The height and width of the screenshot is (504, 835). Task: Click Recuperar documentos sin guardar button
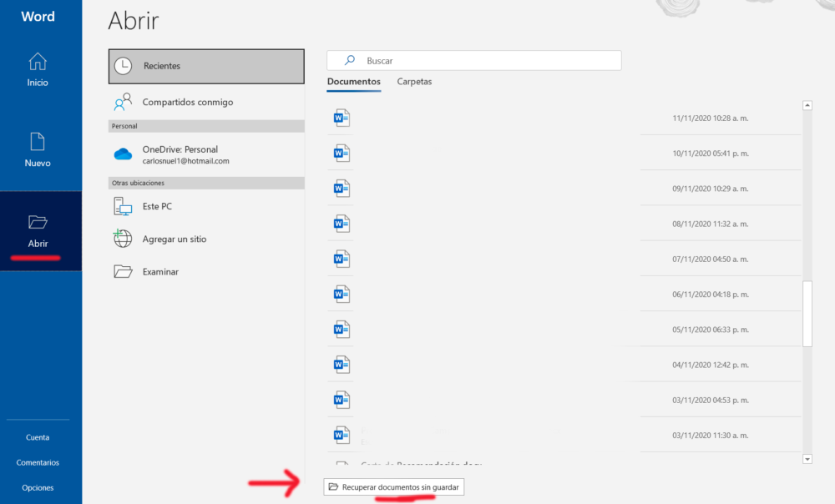(393, 486)
